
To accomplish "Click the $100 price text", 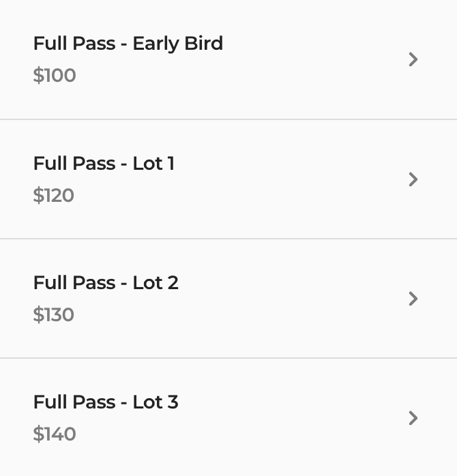I will coord(55,75).
